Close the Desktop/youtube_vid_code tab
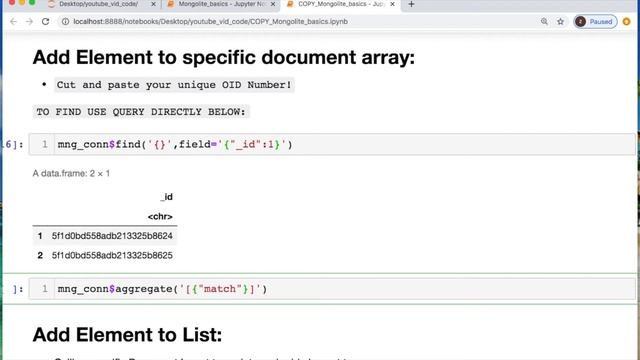The height and width of the screenshot is (360, 640). [153, 4]
